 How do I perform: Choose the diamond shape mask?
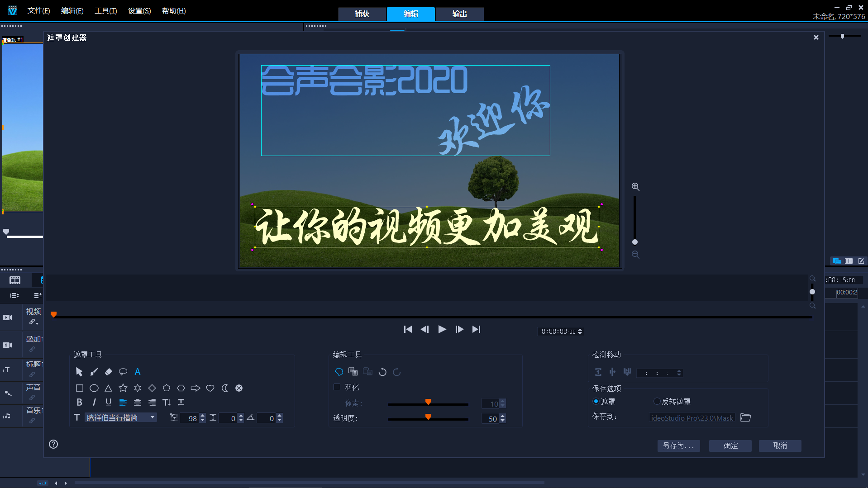pos(152,388)
